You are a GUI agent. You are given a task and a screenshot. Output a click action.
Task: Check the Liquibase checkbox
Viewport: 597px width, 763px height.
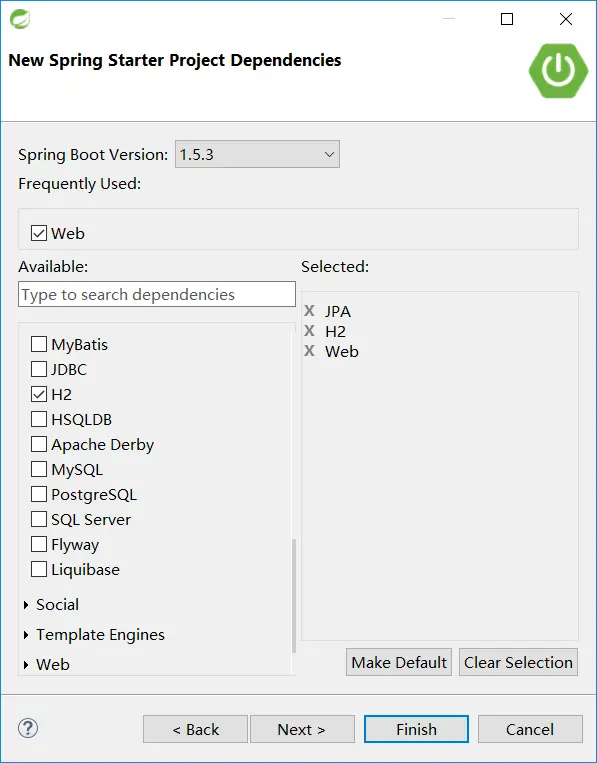click(39, 569)
